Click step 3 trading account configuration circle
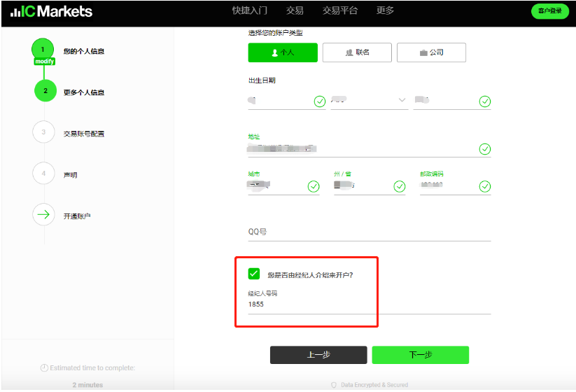Image resolution: width=576 pixels, height=392 pixels. 43,132
